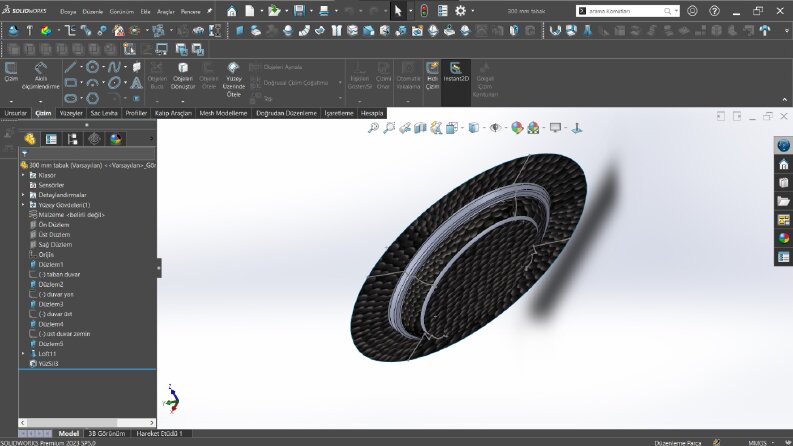This screenshot has height=446, width=793.
Task: Open the ConfigurationManager panel tab icon
Action: [72, 139]
